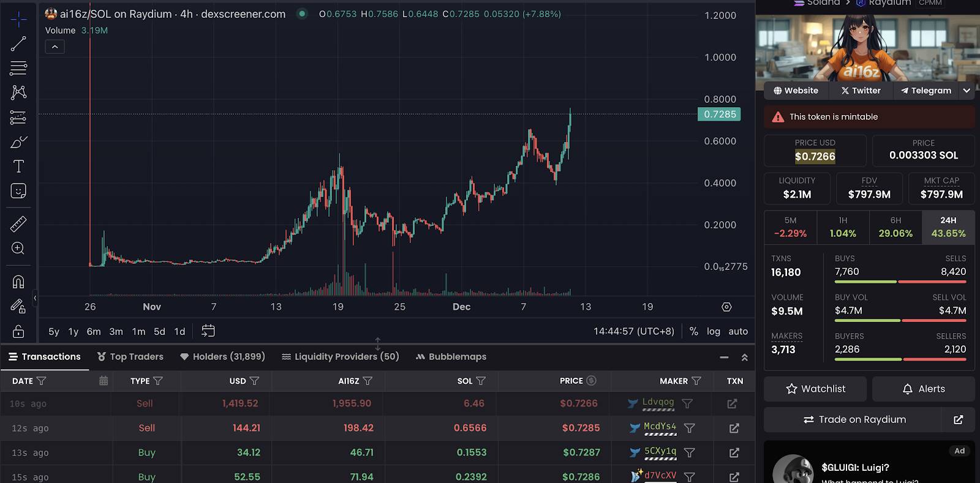Screen dimensions: 980x483
Task: Toggle PRICE column currency display
Action: point(591,381)
